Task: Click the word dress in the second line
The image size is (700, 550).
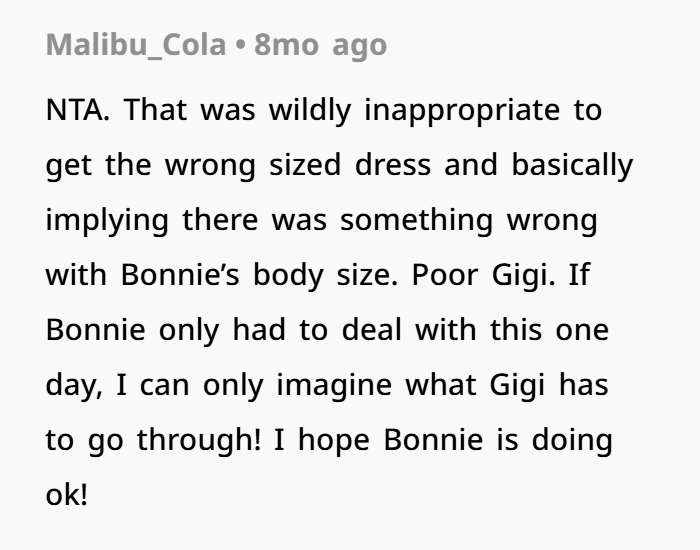Action: (x=393, y=165)
